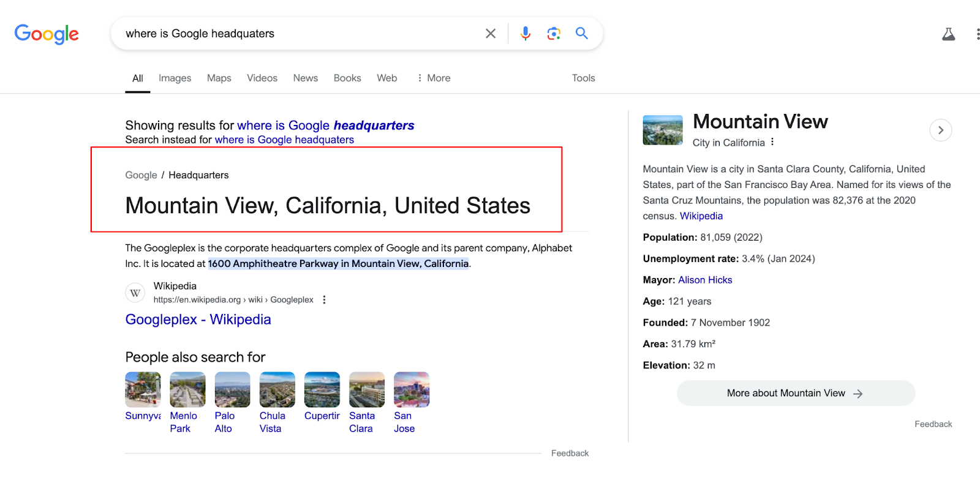
Task: Open Wikipedia link in Mountain View description
Action: pos(701,216)
